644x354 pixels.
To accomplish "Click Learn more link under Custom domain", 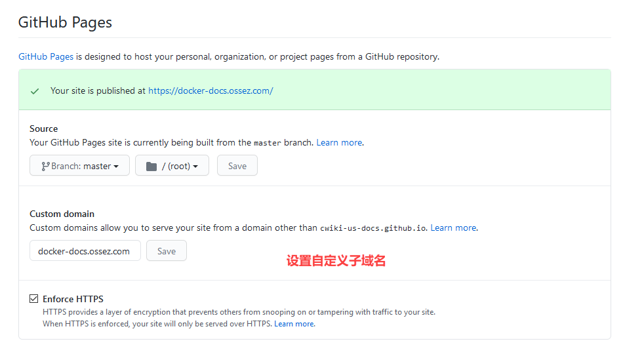I will click(x=453, y=228).
